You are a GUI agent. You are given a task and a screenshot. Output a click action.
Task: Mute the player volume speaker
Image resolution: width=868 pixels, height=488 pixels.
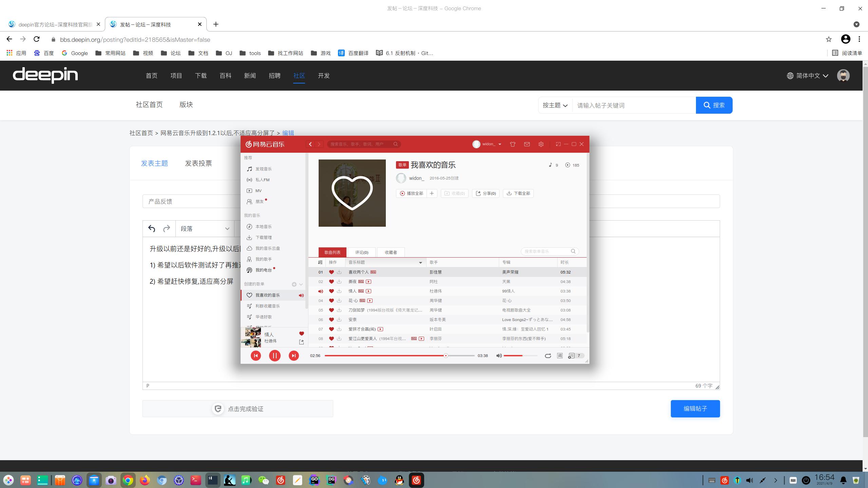coord(499,356)
